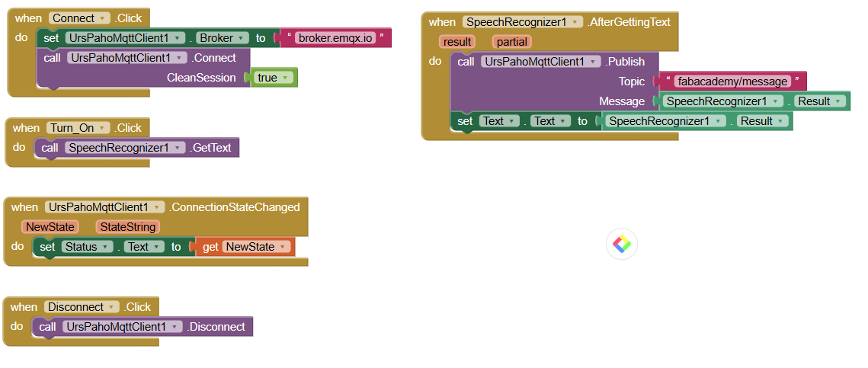
Task: Open UrsPahoMqttClient1 dropdown in Publish call block
Action: point(541,62)
